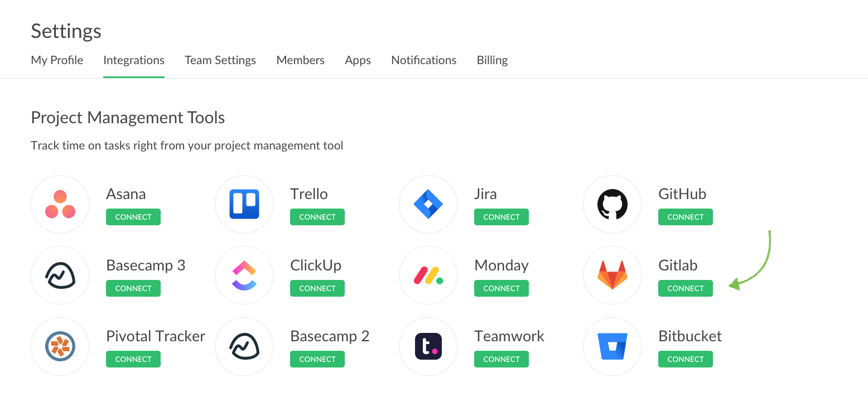868x416 pixels.
Task: Click the Bitbucket logo icon
Action: coord(612,346)
